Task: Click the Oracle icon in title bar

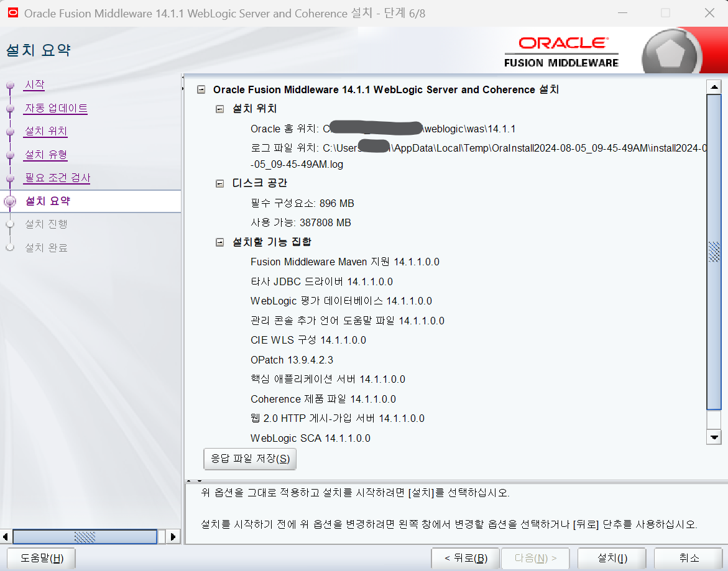Action: click(12, 13)
